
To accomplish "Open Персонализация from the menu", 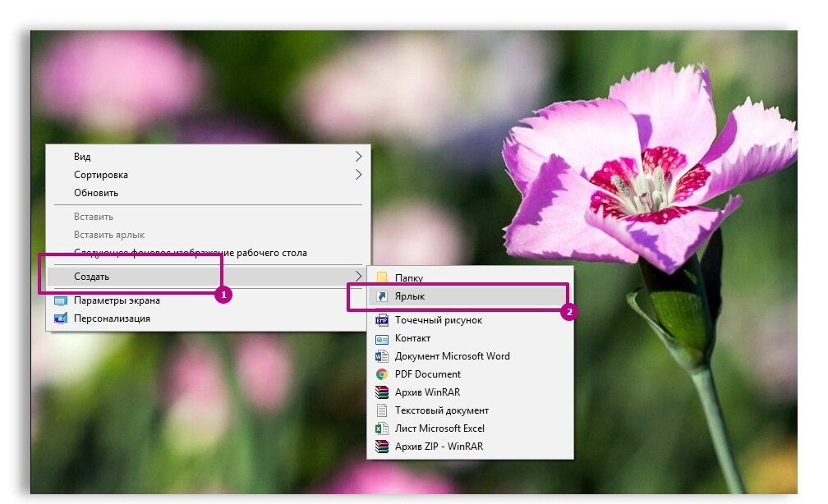I will (x=208, y=318).
